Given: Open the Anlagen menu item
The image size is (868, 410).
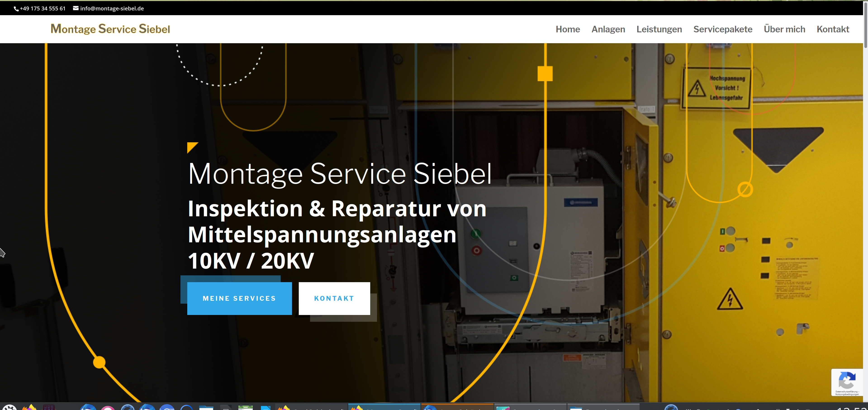Looking at the screenshot, I should 608,29.
